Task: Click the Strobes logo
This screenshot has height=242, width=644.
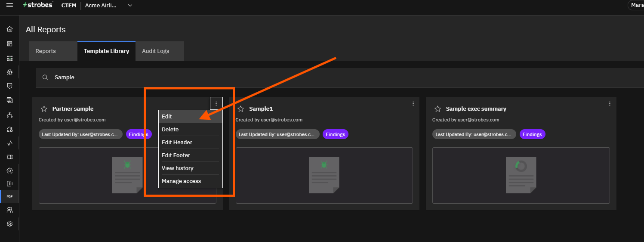Action: [x=38, y=5]
